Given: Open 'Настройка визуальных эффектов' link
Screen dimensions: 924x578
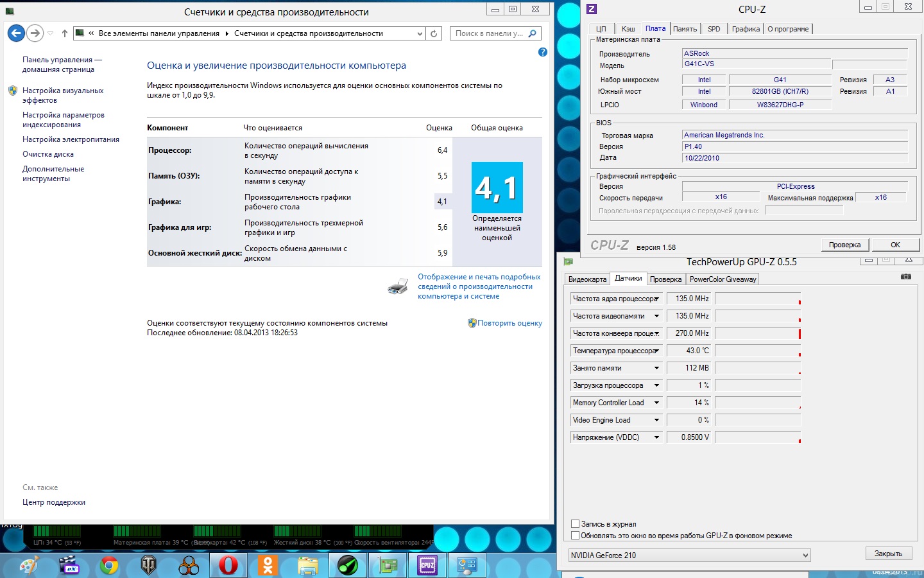Looking at the screenshot, I should pos(63,95).
